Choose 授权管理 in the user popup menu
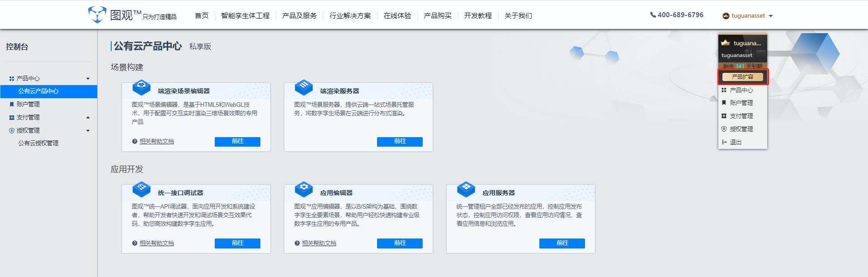The width and height of the screenshot is (868, 277). (741, 129)
